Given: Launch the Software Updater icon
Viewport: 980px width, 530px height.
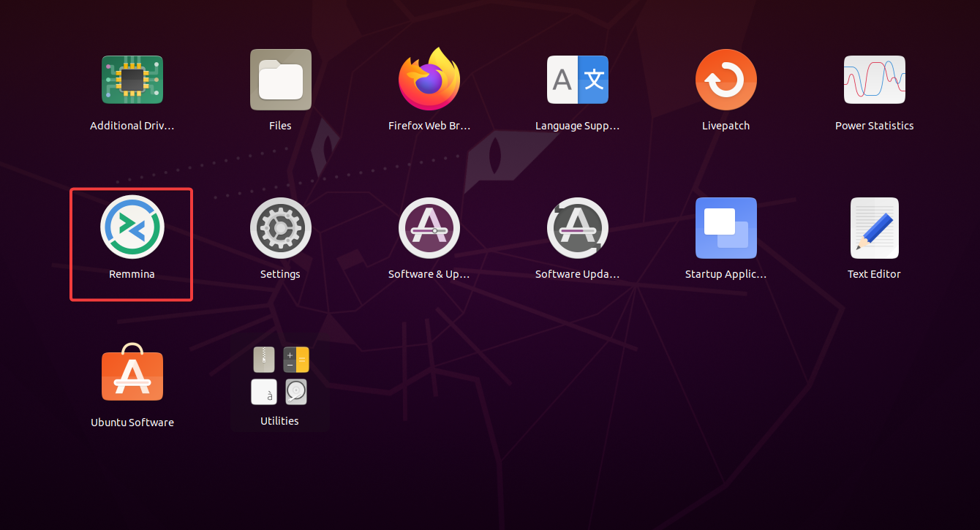Looking at the screenshot, I should [578, 228].
